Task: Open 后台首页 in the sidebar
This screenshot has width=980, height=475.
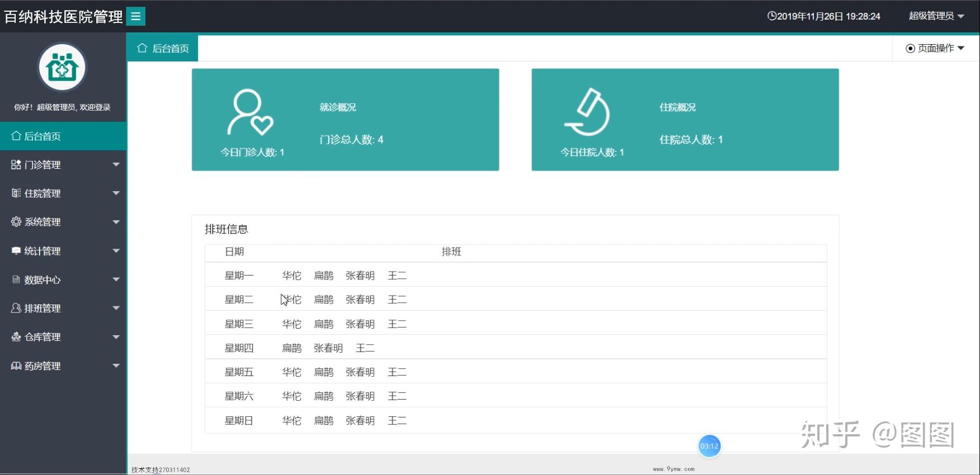Action: [63, 136]
